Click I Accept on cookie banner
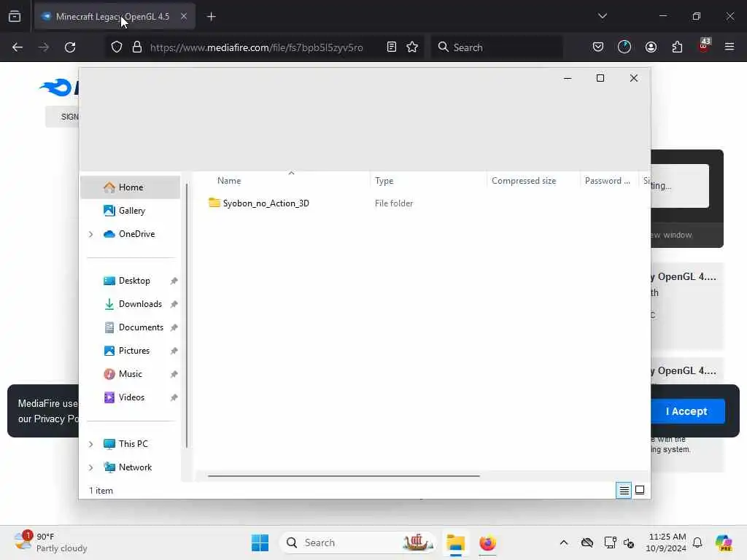 [x=687, y=411]
